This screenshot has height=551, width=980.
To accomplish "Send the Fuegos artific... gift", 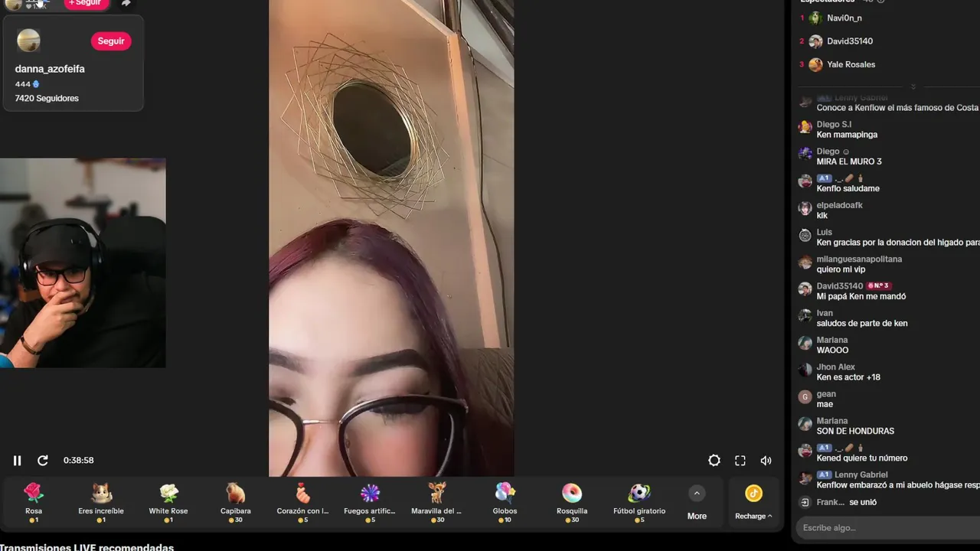I will [370, 503].
